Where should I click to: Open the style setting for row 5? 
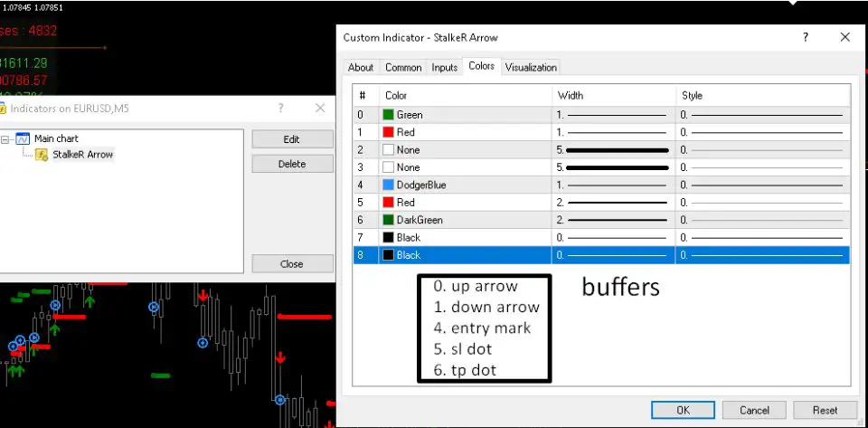(762, 203)
